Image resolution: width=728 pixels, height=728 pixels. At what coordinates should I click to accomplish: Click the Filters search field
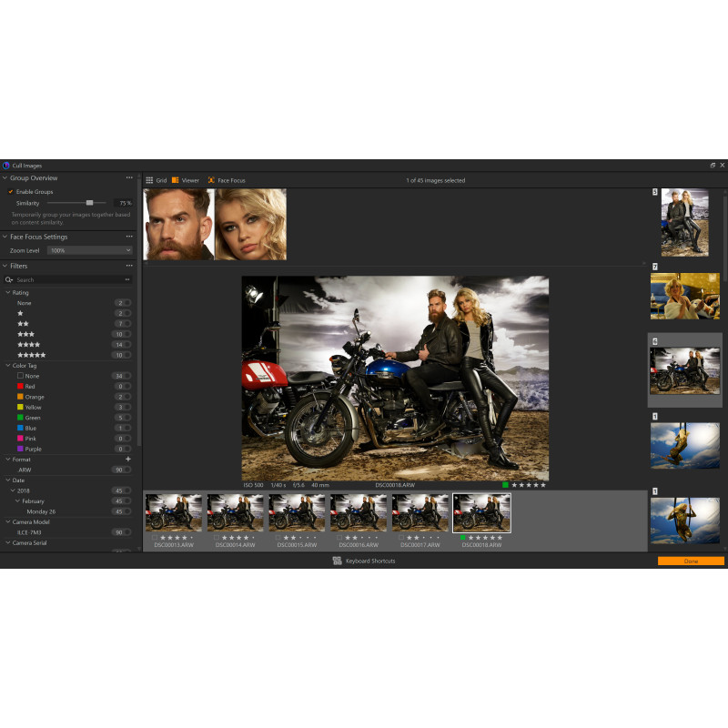(x=68, y=279)
